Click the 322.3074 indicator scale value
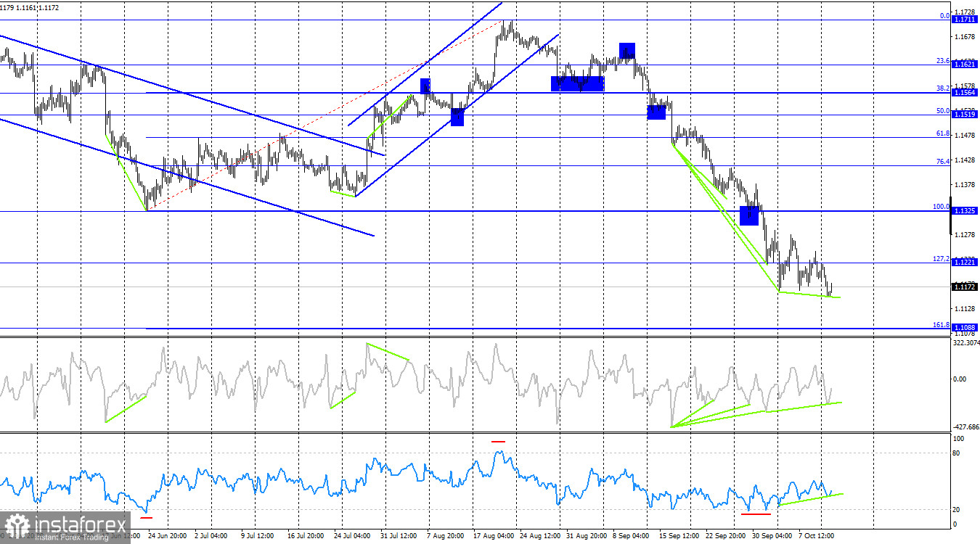 [x=965, y=342]
